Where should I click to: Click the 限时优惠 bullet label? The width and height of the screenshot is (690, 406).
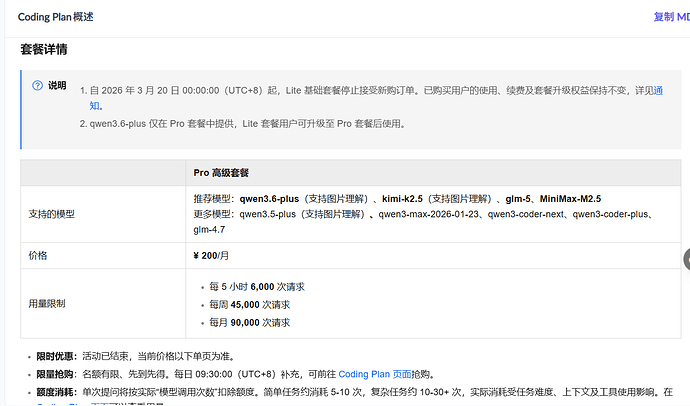55,356
